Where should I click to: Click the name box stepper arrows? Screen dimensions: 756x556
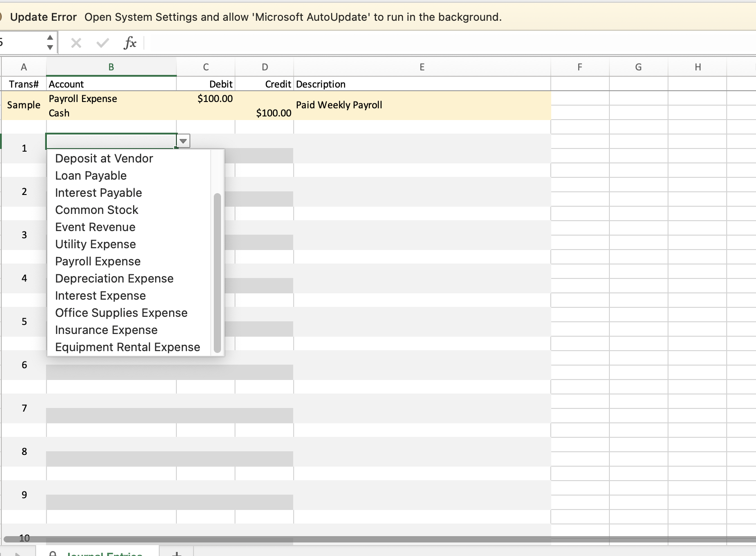50,42
